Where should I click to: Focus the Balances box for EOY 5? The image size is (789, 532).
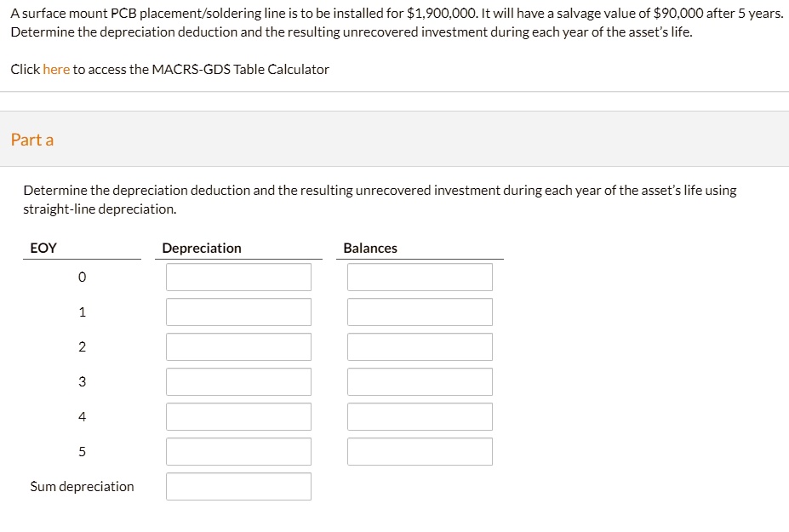coord(420,452)
